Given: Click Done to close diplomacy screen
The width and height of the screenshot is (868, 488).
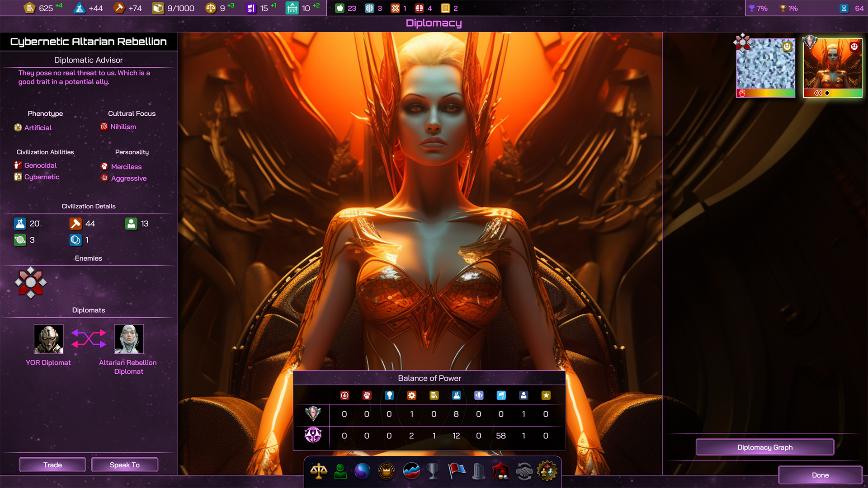Looking at the screenshot, I should pos(820,475).
